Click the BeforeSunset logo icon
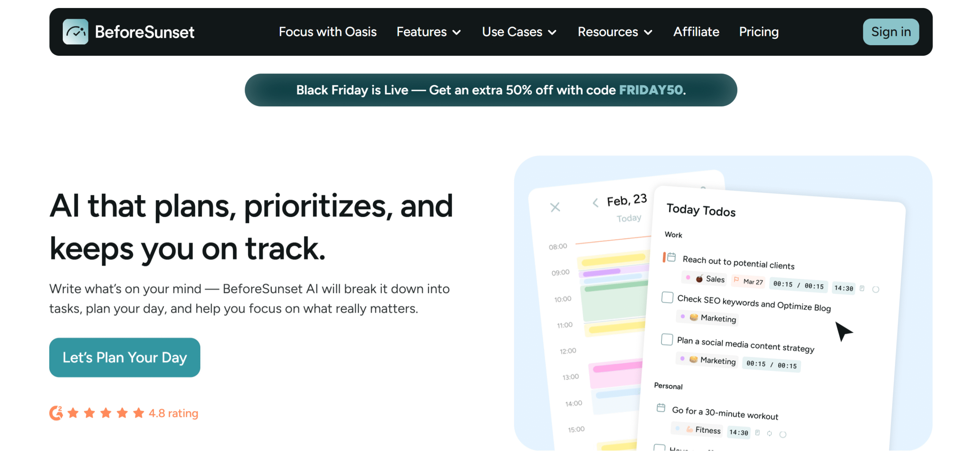The image size is (980, 472). click(x=75, y=32)
